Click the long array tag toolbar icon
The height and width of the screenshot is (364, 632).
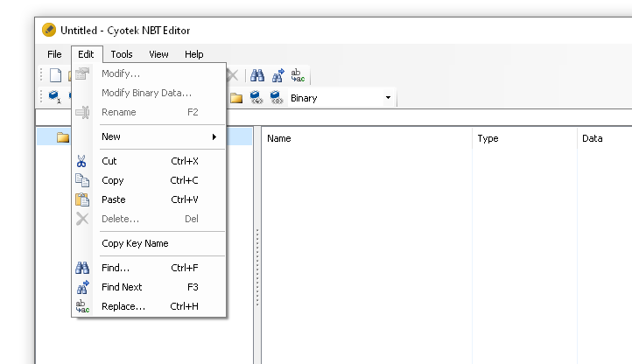pos(277,97)
